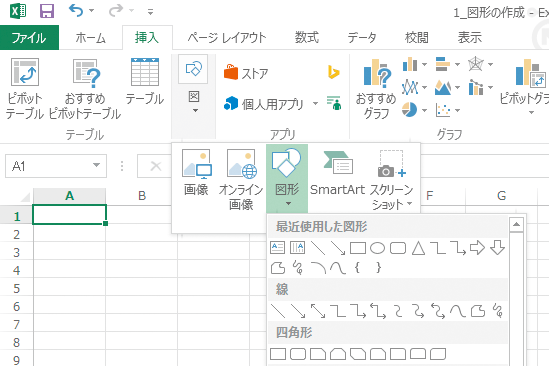This screenshot has width=549, height=366.
Task: Open the ストア apps button
Action: (246, 73)
